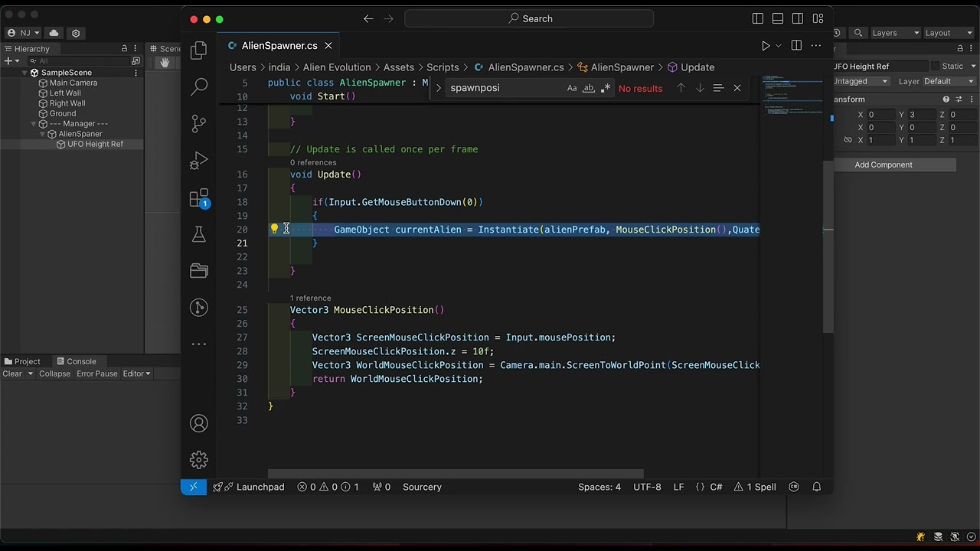This screenshot has height=551, width=980.
Task: Toggle Secondary Side Bar visibility
Action: tap(798, 18)
